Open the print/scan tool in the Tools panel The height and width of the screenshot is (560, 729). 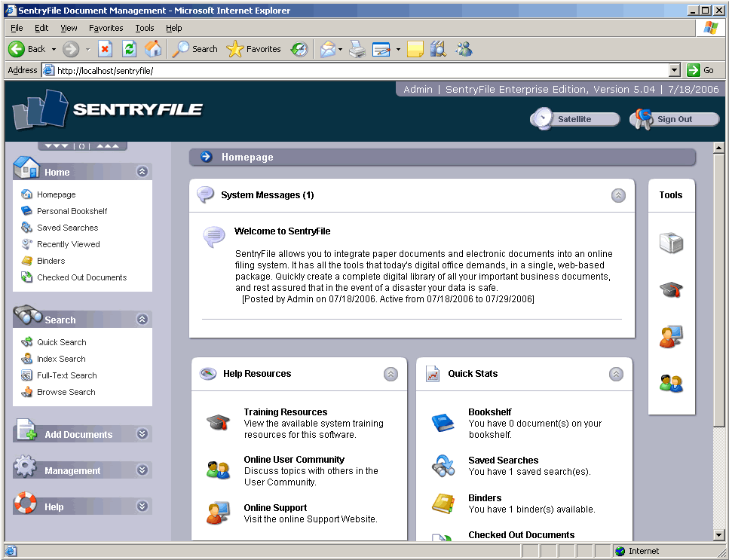[671, 242]
